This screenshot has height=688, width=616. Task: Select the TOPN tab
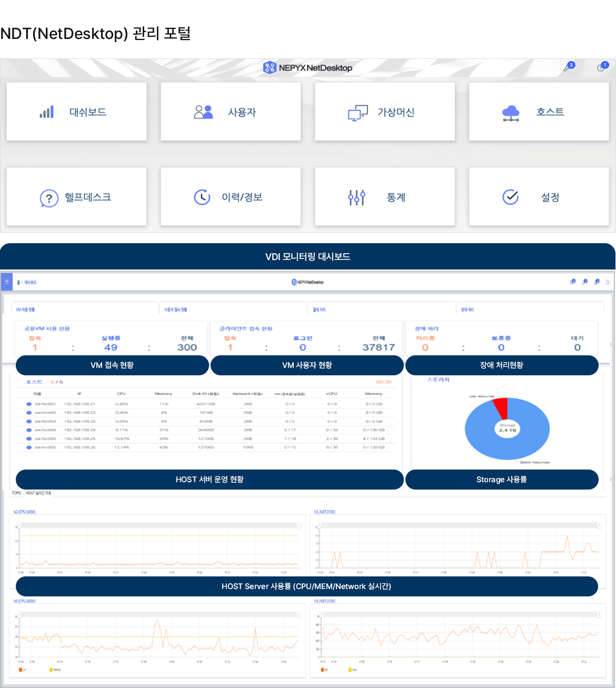pyautogui.click(x=16, y=493)
